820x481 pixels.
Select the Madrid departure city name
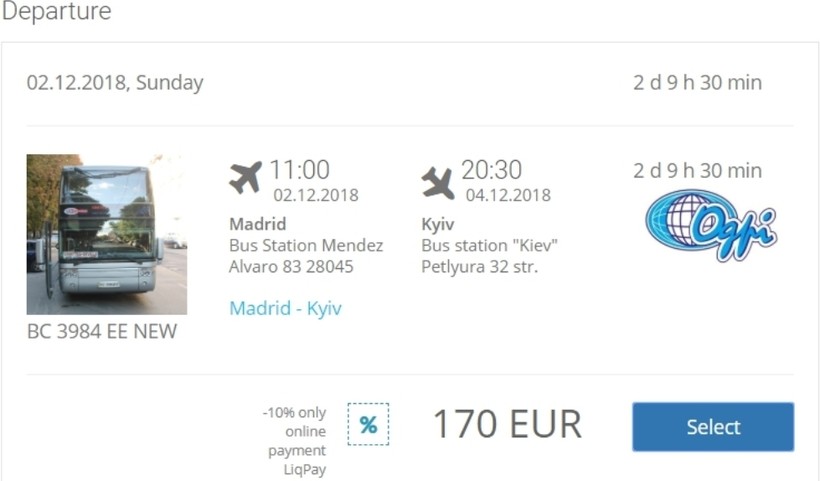[x=257, y=223]
